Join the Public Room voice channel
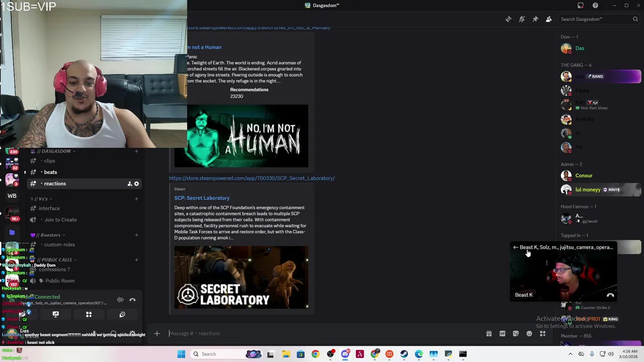 coord(84,281)
